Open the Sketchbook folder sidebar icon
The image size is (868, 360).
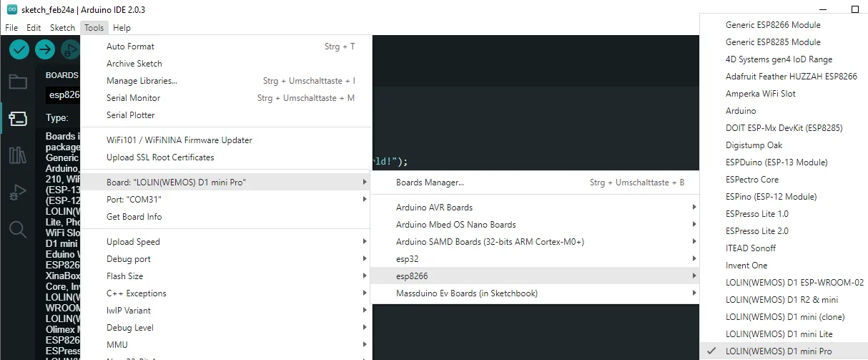(x=18, y=82)
